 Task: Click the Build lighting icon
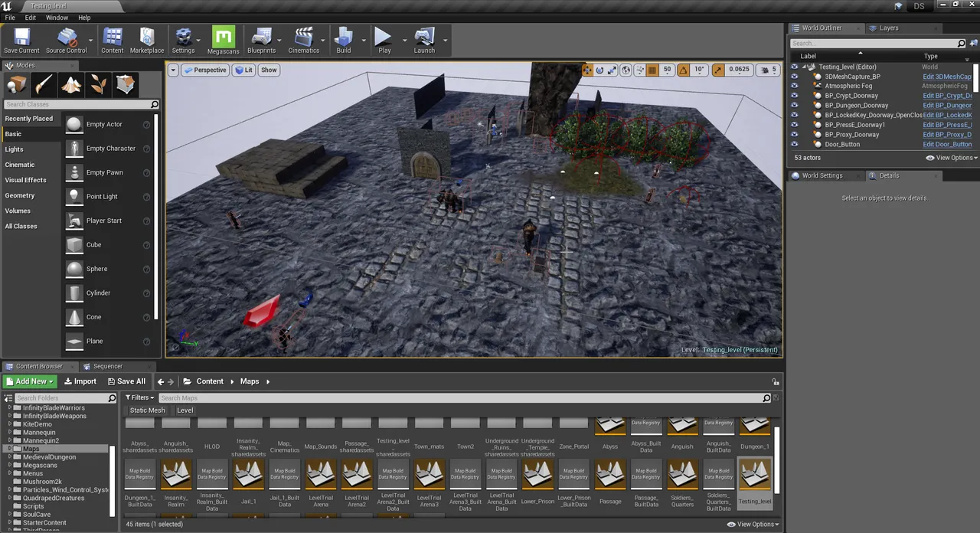(x=344, y=40)
